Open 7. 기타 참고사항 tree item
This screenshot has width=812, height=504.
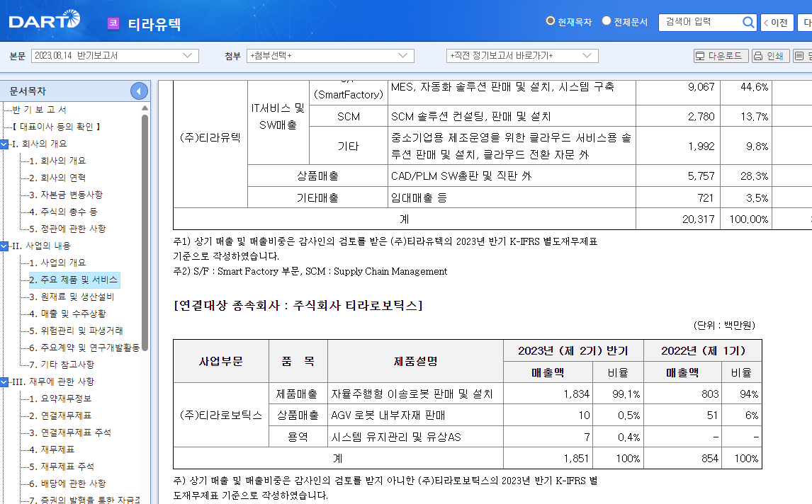coord(62,365)
